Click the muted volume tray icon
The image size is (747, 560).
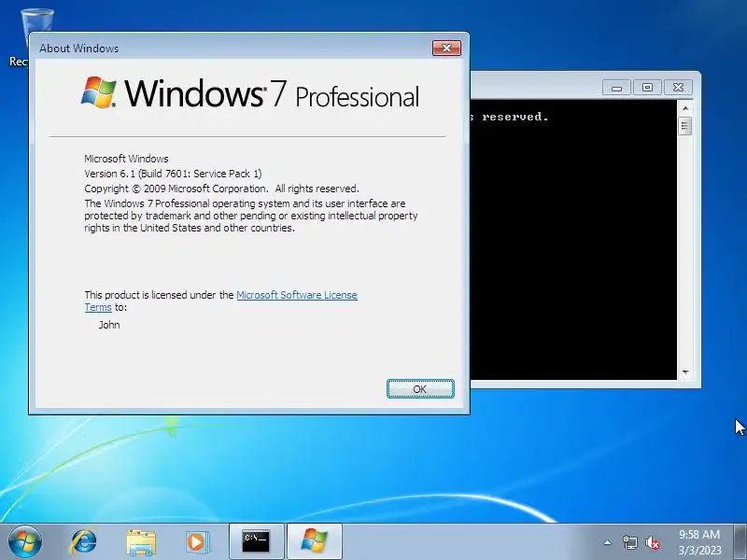[652, 542]
